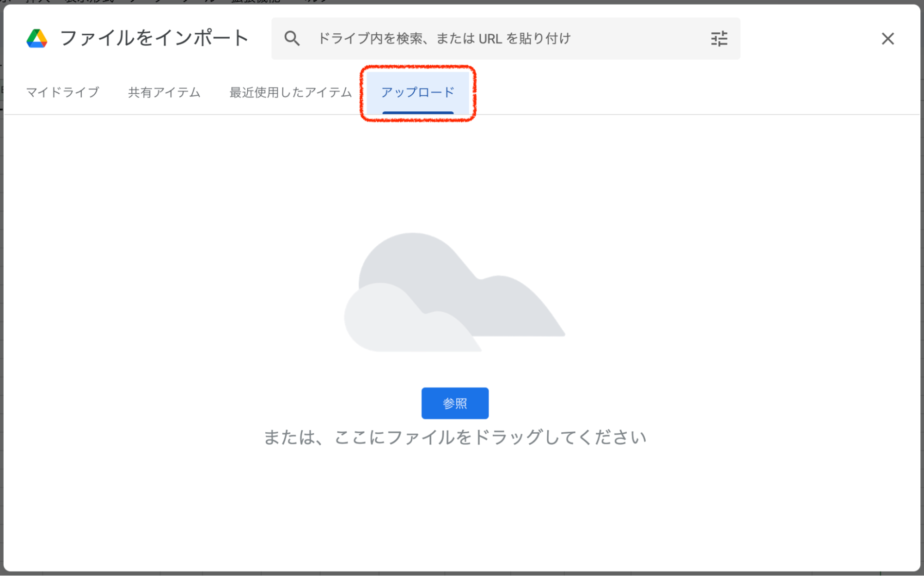
Task: Open the 表示形式 menu behind the dialog
Action: point(90,1)
